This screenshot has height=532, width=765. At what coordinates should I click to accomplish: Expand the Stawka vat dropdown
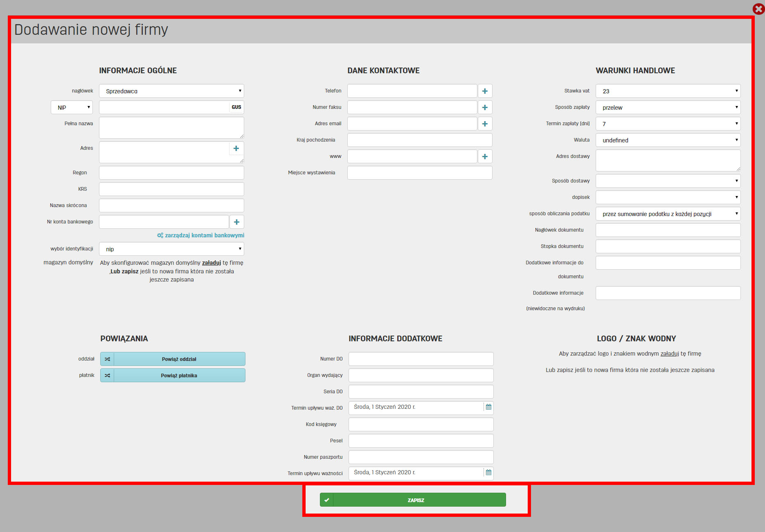(x=668, y=91)
